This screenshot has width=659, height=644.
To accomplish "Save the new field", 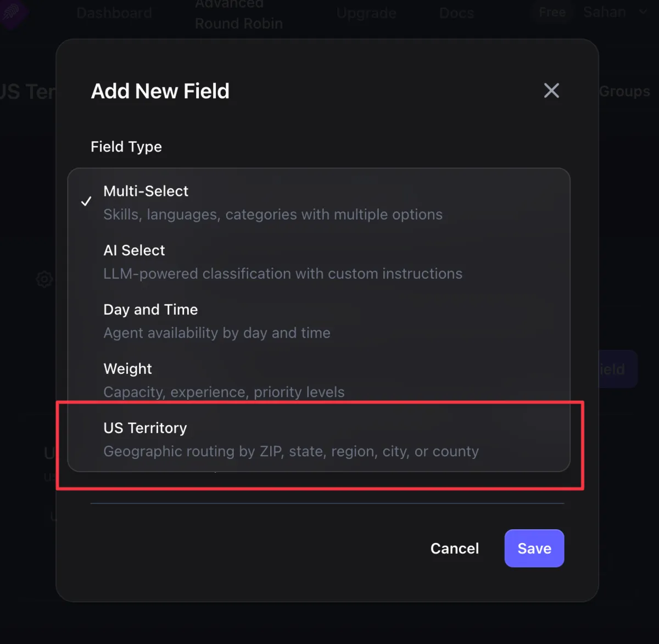I will pos(534,548).
